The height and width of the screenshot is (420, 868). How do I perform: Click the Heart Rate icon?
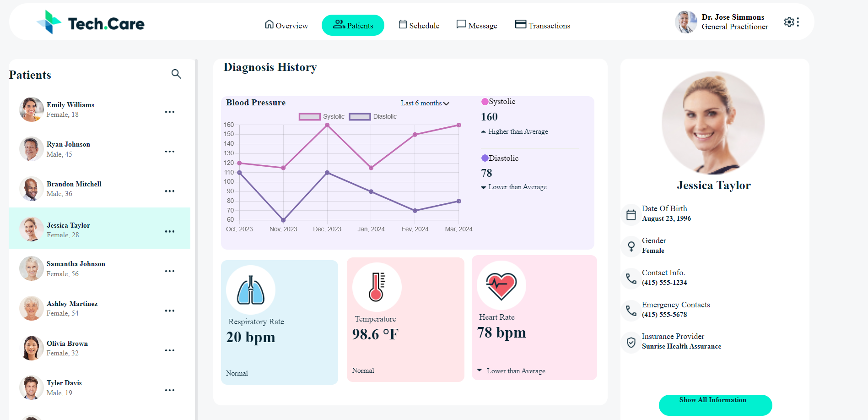(x=501, y=284)
